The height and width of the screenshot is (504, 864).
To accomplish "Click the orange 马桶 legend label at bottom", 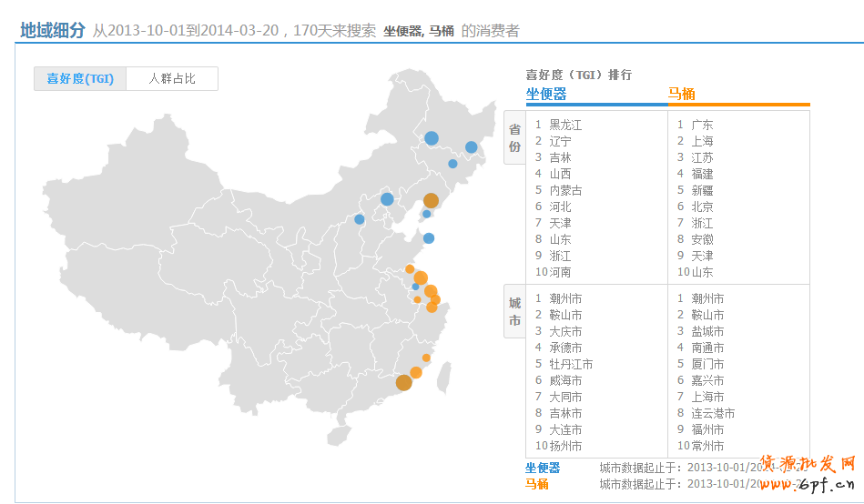I will (x=537, y=484).
